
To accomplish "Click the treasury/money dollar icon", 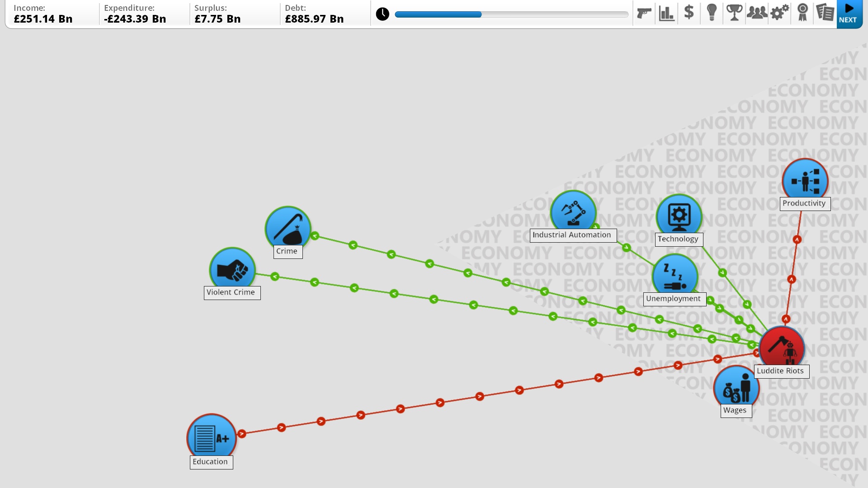I will pyautogui.click(x=689, y=13).
